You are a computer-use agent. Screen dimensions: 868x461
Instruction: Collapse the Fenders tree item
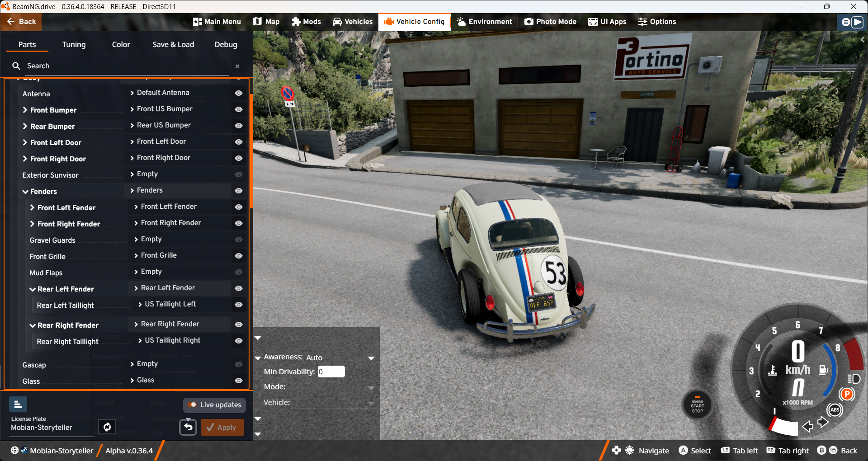tap(25, 192)
